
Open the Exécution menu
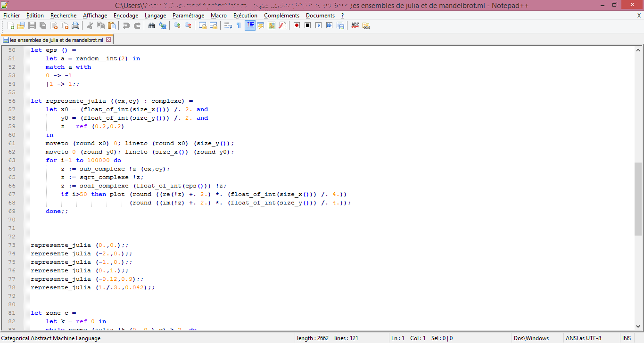(246, 16)
